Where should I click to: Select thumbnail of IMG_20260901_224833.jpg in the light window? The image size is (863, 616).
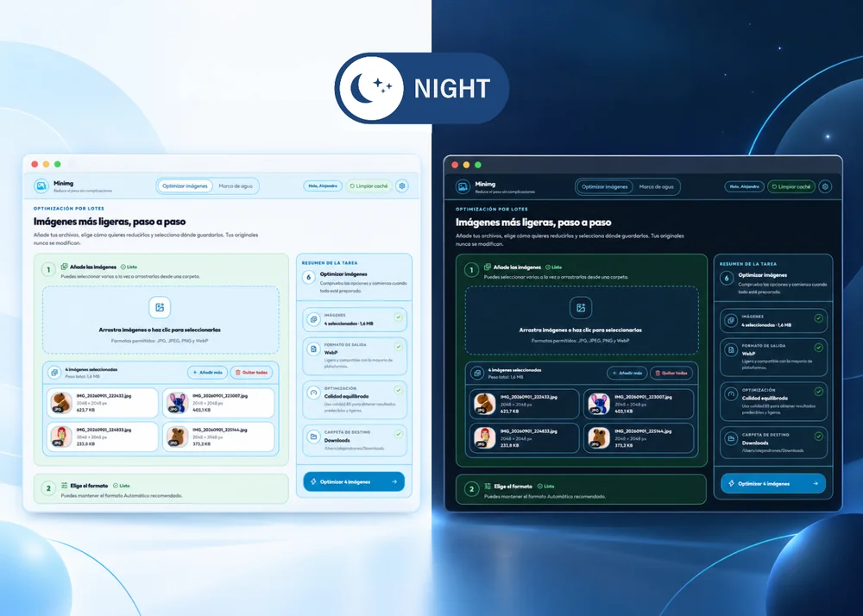click(x=61, y=437)
